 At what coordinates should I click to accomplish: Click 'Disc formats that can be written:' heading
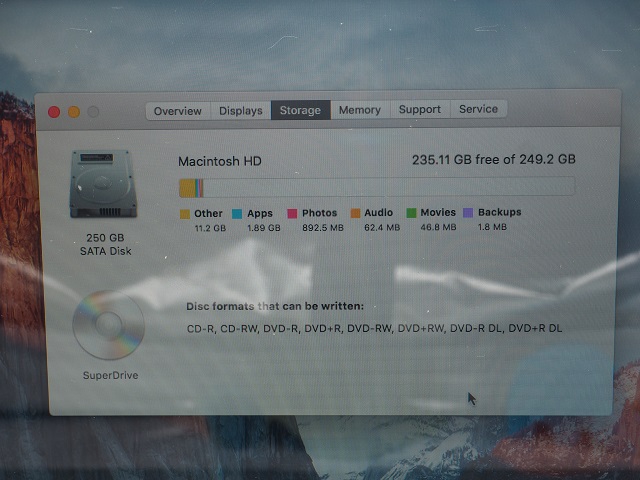click(x=275, y=306)
